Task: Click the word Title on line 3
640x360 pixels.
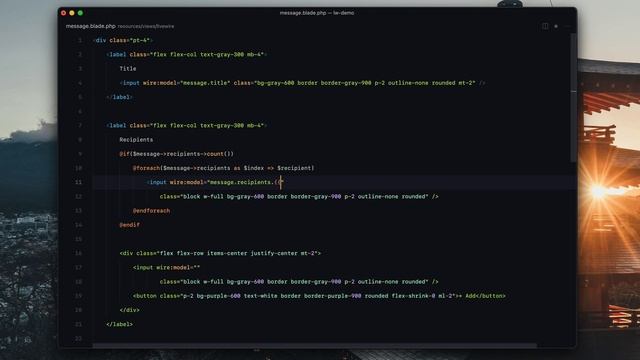Action: 128,69
